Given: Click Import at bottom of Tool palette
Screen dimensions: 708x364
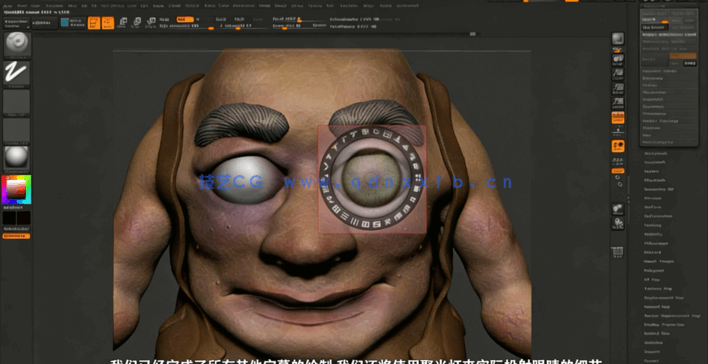Looking at the screenshot, I should (x=651, y=352).
